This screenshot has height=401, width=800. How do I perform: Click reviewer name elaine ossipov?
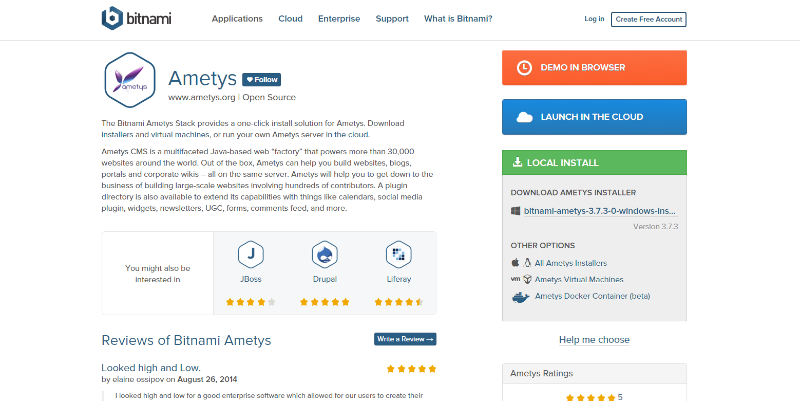tap(138, 380)
